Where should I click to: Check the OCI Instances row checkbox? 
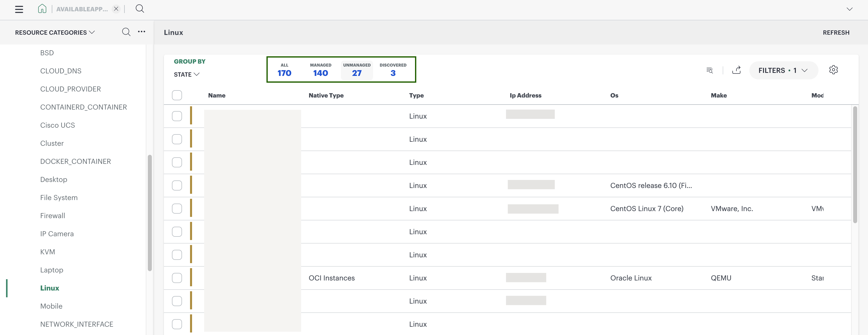click(x=177, y=278)
